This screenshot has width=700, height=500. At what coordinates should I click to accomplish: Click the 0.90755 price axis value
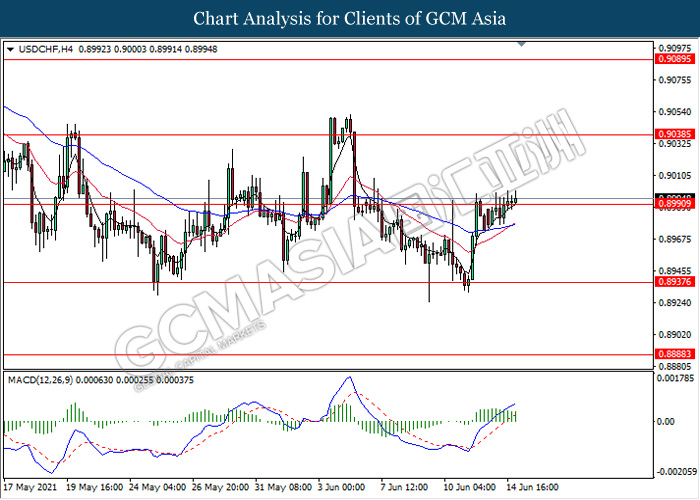(675, 80)
